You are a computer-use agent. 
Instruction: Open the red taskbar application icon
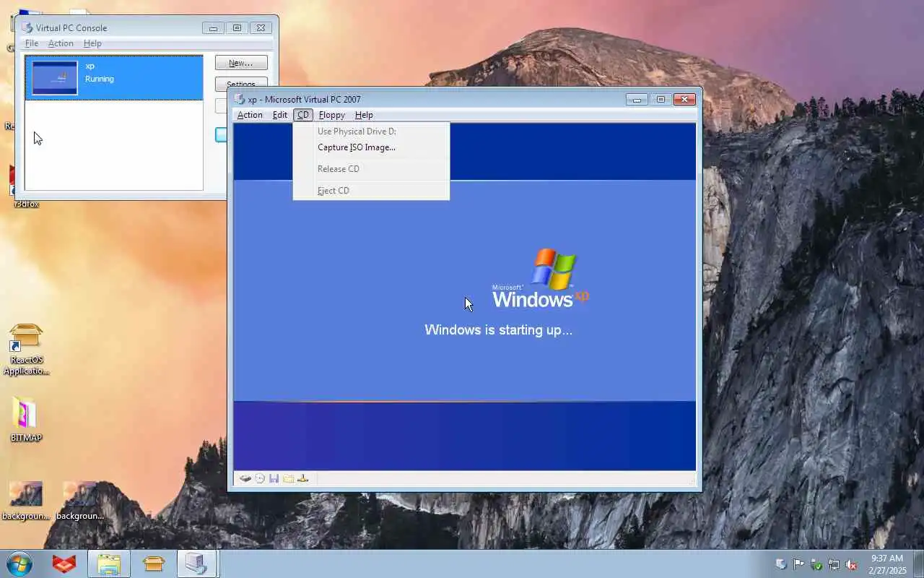click(64, 564)
